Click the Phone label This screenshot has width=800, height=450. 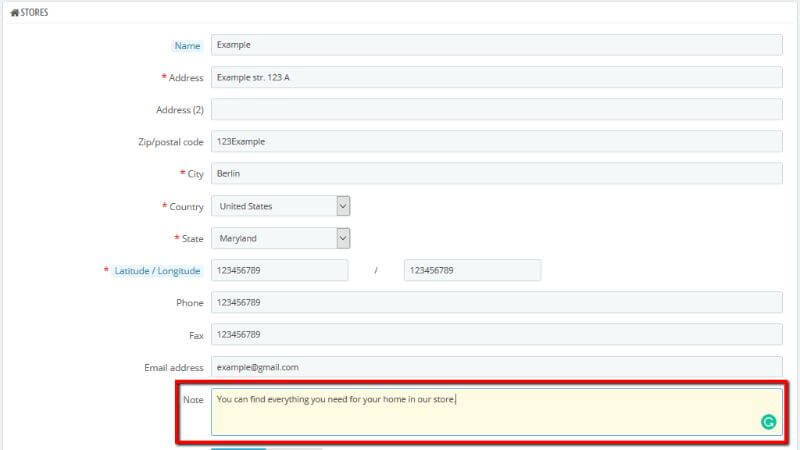(190, 303)
